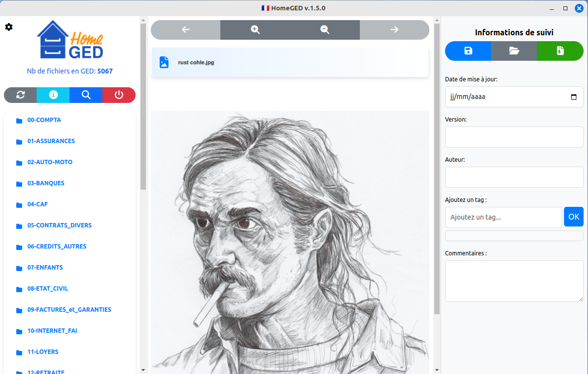
Task: Go to previous document with left arrow
Action: pos(186,30)
